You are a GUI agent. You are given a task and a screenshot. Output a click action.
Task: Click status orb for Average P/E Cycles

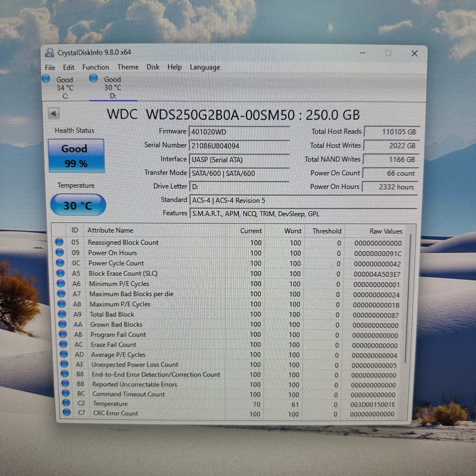pyautogui.click(x=64, y=354)
